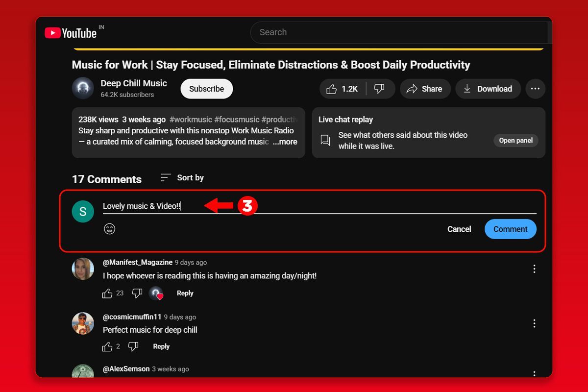588x392 pixels.
Task: Click into the YouTube search field
Action: (x=397, y=32)
